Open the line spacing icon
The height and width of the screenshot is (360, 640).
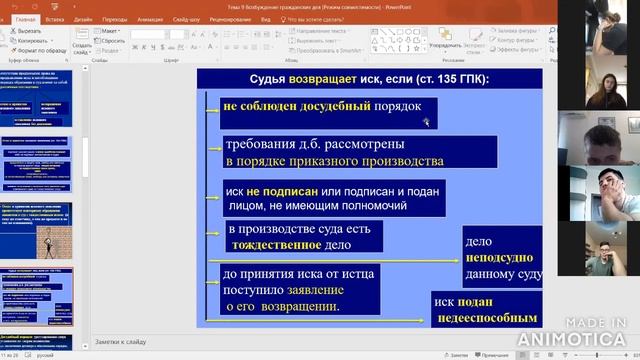pyautogui.click(x=278, y=35)
